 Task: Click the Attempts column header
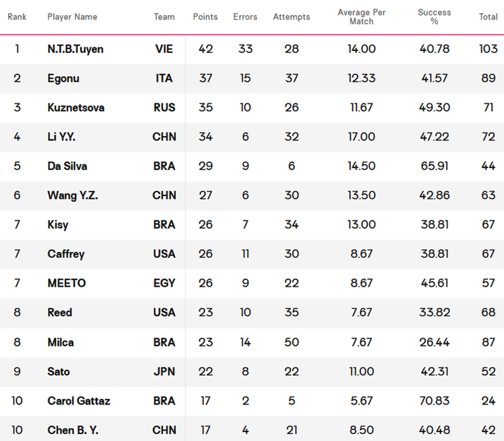(291, 17)
